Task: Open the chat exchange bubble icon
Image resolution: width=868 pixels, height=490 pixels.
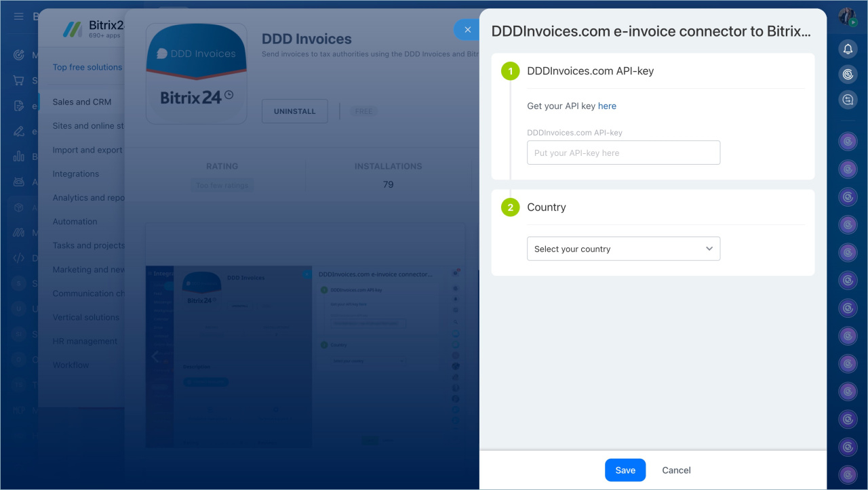Action: pos(848,100)
